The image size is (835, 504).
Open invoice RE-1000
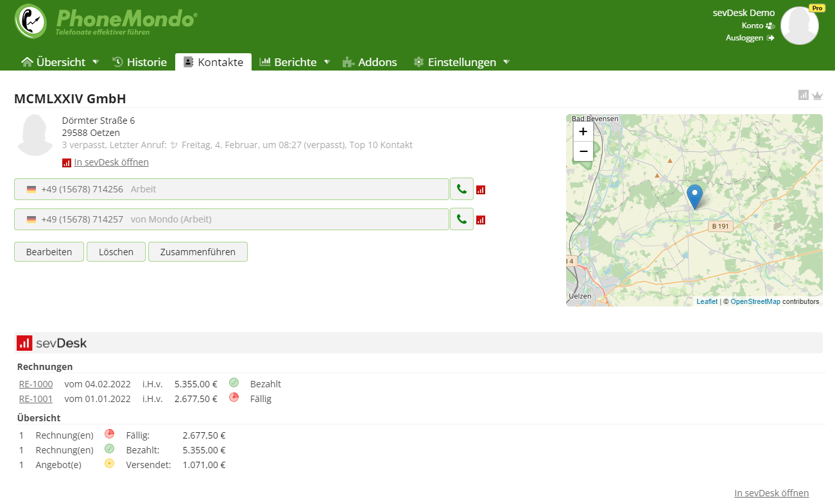36,384
